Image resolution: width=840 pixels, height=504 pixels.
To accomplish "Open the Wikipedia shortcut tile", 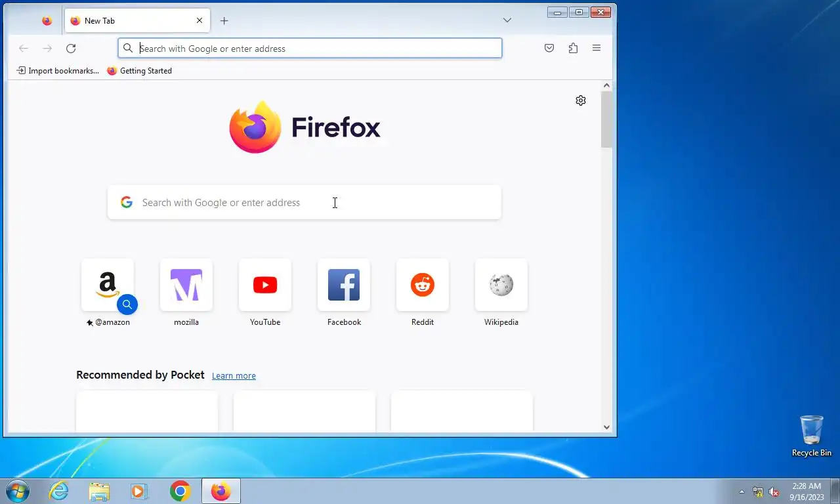I will (501, 285).
